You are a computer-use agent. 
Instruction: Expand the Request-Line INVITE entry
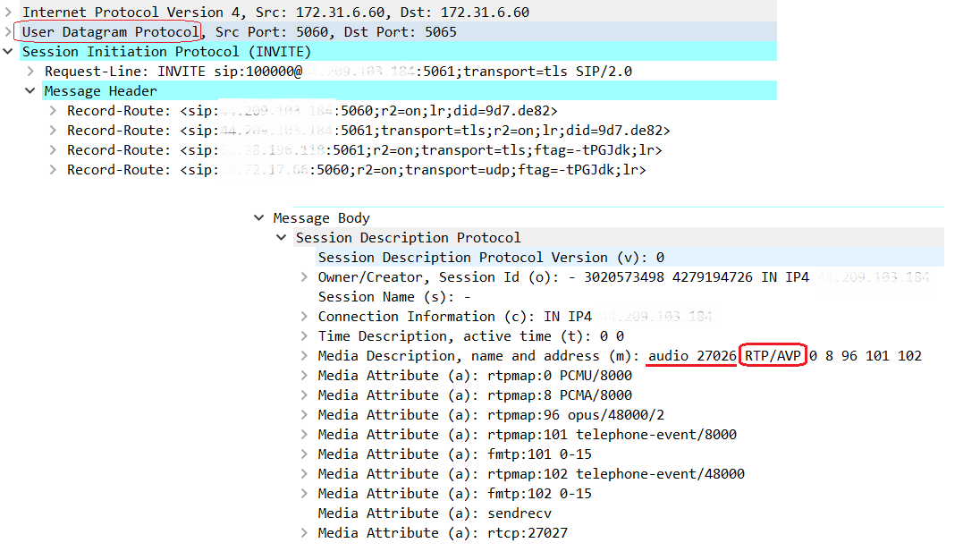click(x=31, y=72)
